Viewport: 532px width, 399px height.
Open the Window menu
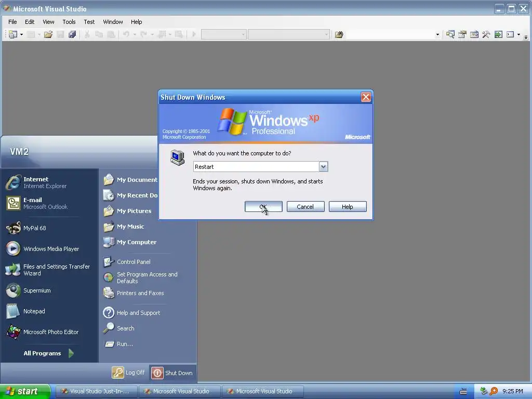[x=113, y=22]
